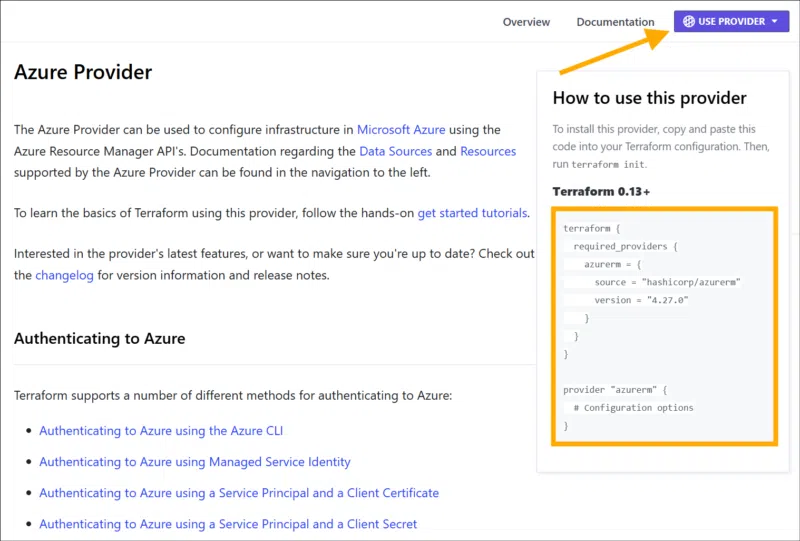Open Authenticating using the Azure CLI
800x541 pixels.
click(x=161, y=431)
